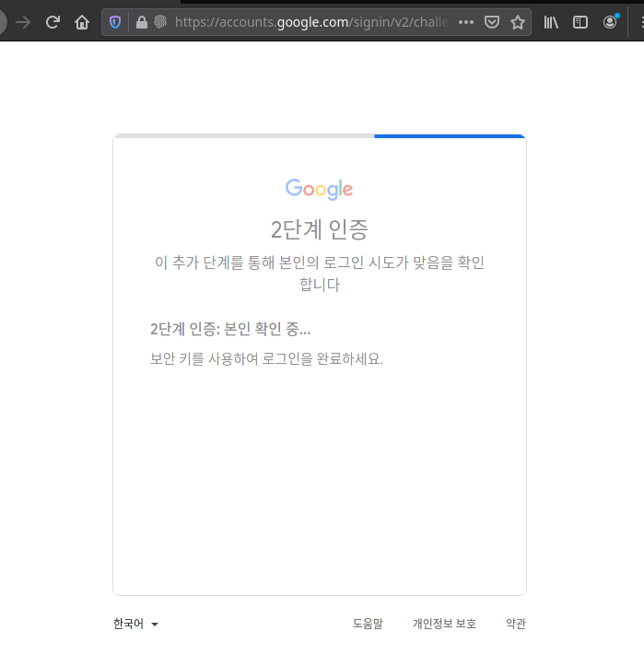Open the 한국어 language dropdown

[136, 624]
